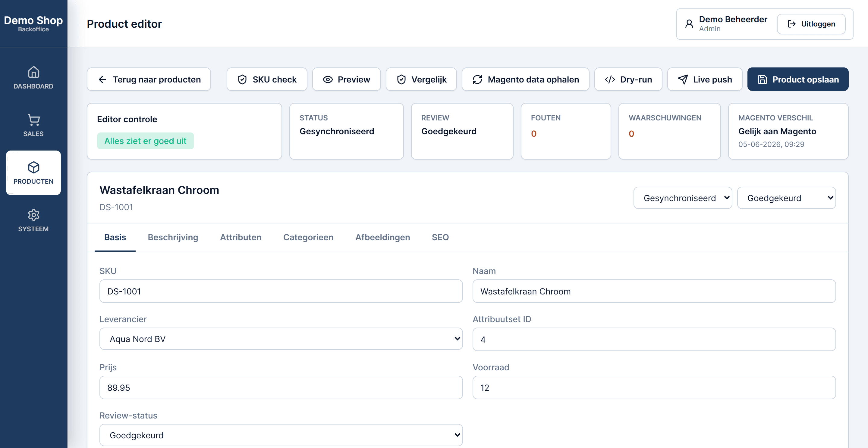868x448 pixels.
Task: Select the Producten box icon
Action: (x=33, y=167)
